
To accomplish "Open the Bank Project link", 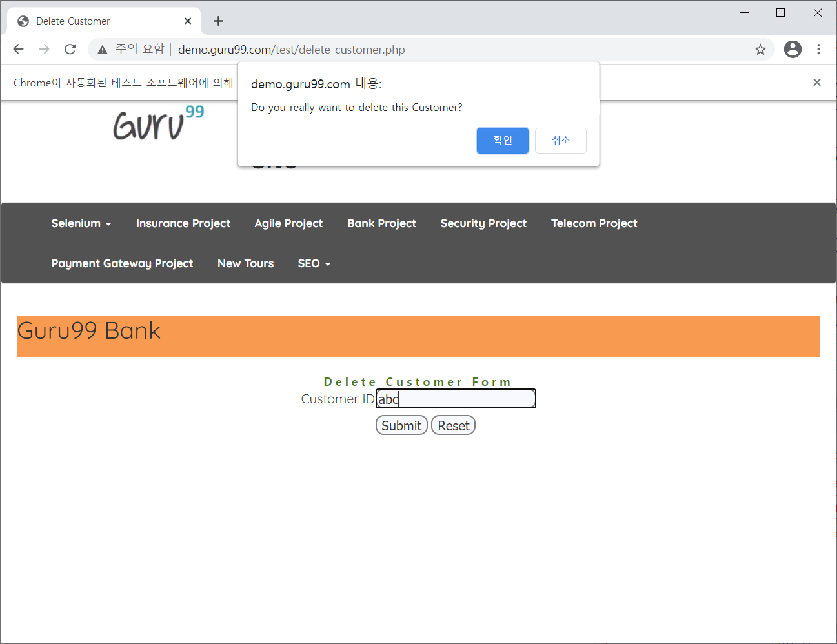I will pyautogui.click(x=381, y=223).
